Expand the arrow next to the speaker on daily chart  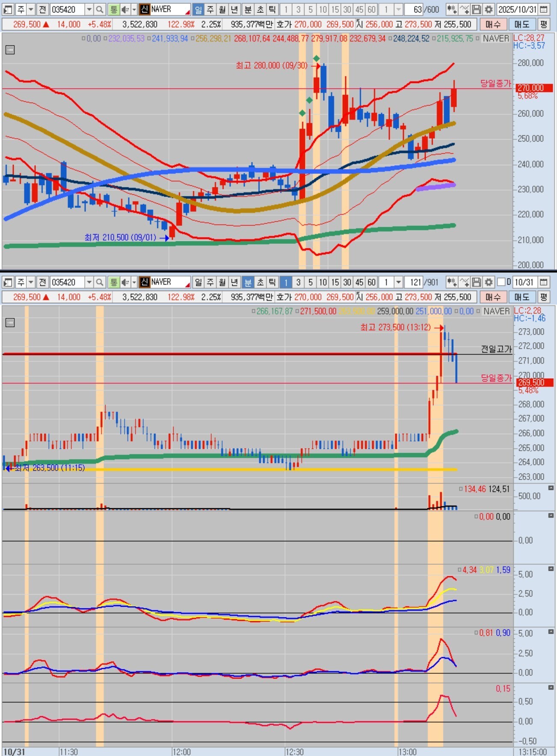[134, 9]
